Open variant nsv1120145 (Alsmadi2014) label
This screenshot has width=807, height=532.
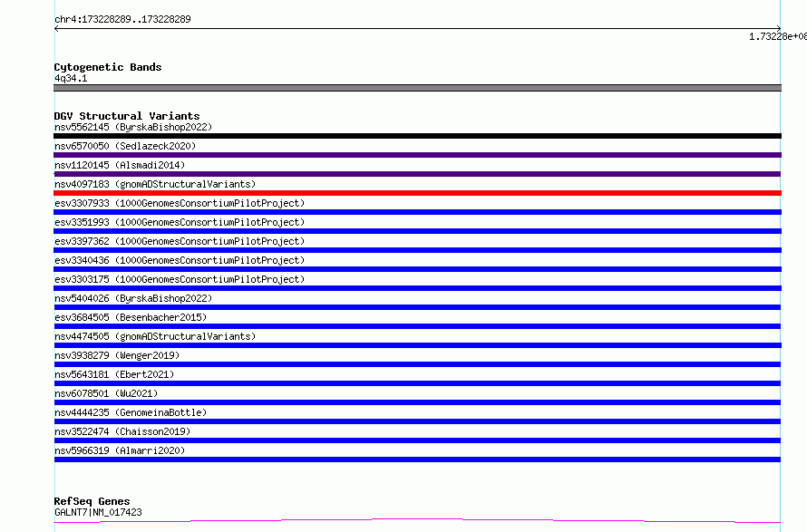pyautogui.click(x=120, y=165)
